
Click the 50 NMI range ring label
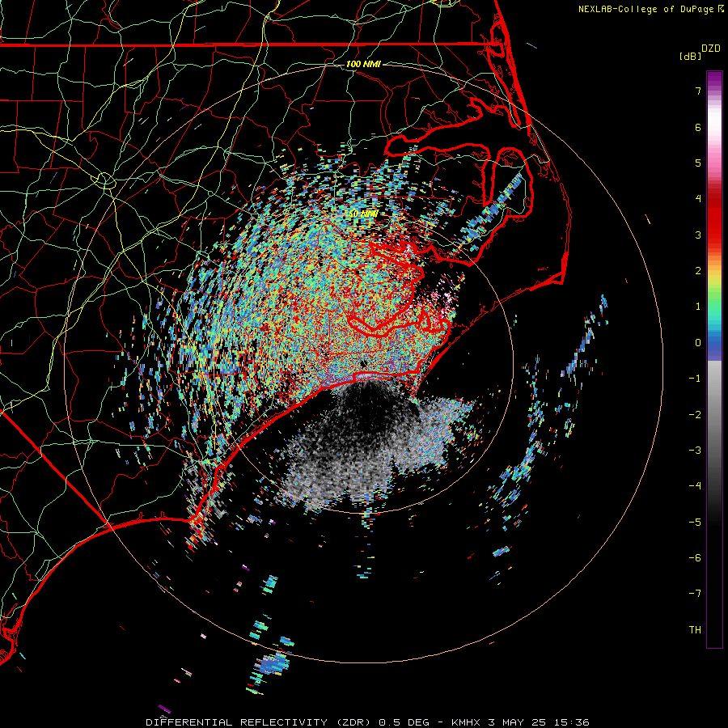(363, 214)
